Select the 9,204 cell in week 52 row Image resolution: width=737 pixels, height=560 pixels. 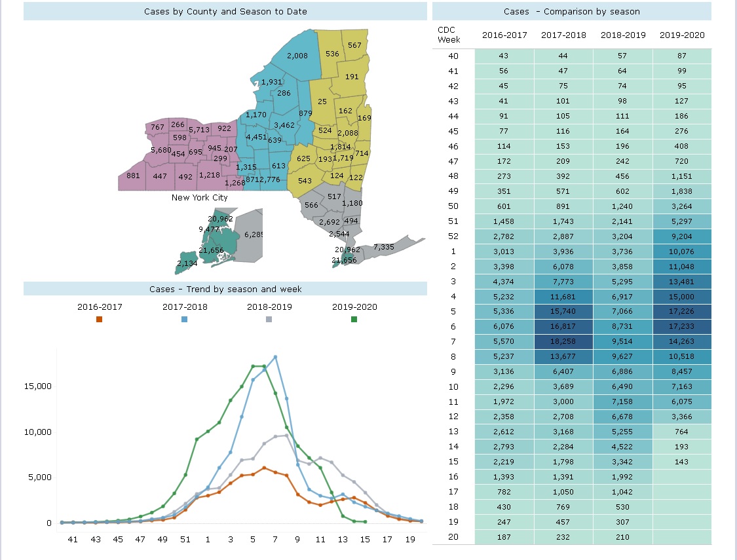(x=682, y=236)
